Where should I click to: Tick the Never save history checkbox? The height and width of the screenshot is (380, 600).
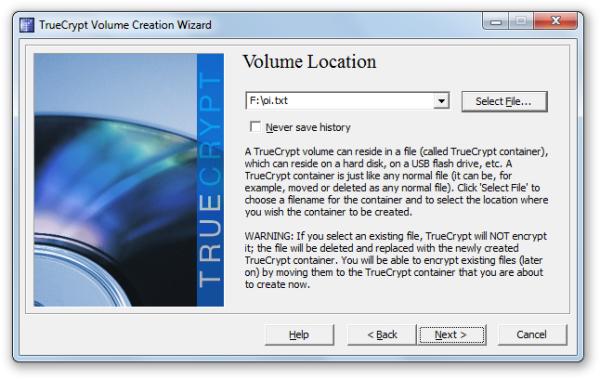pyautogui.click(x=255, y=127)
